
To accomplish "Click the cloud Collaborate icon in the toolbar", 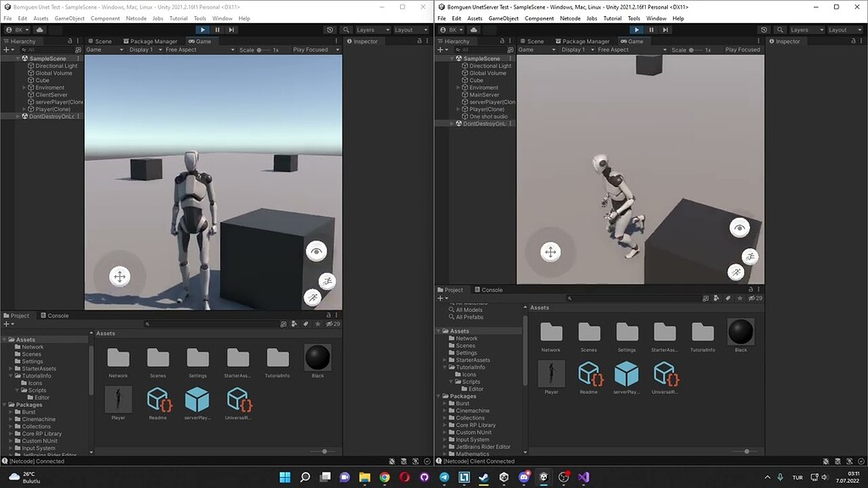I will click(x=38, y=30).
